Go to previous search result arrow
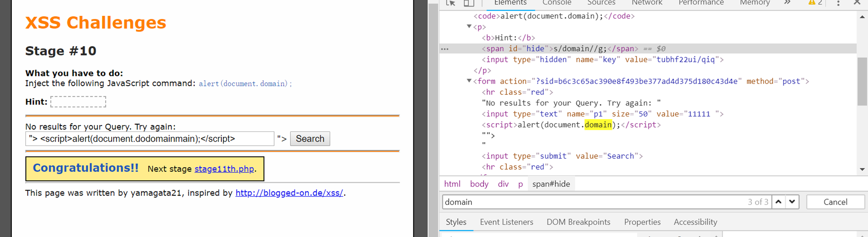Viewport: 868px width, 237px height. tap(779, 202)
